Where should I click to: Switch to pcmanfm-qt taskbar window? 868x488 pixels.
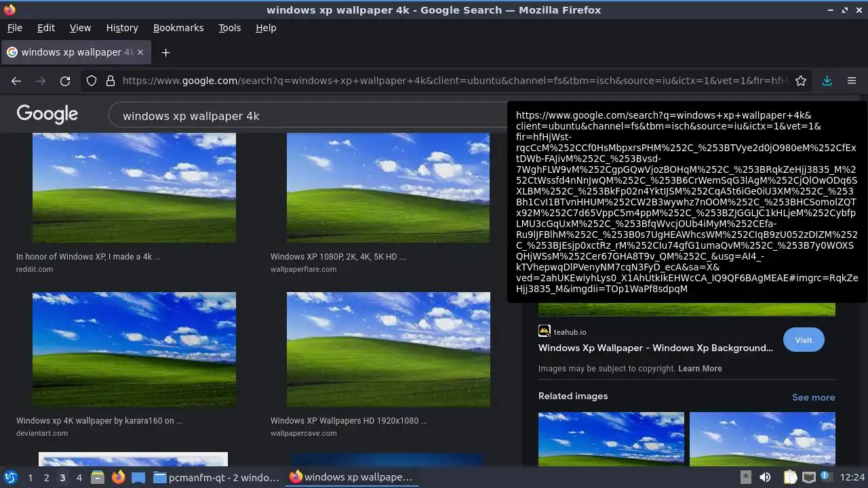[216, 477]
